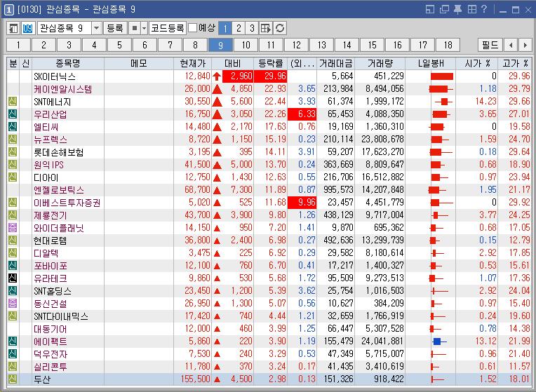The width and height of the screenshot is (536, 392).
Task: Click the grid layout icon in title bar
Action: (x=471, y=9)
